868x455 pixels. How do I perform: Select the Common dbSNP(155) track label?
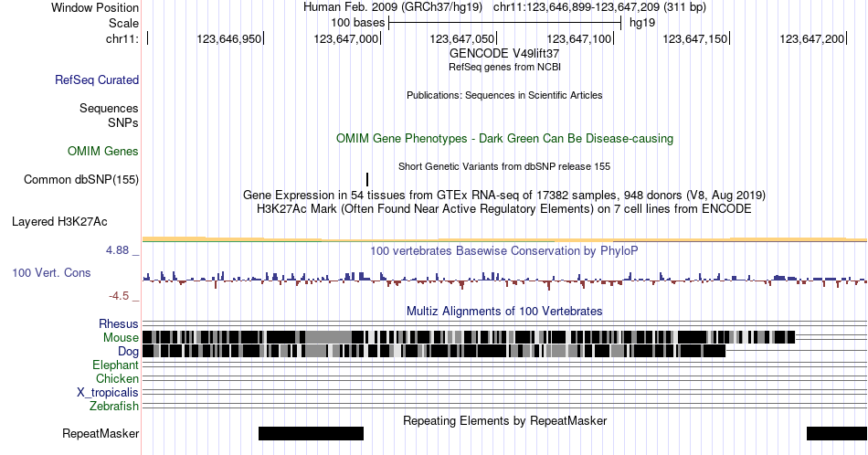[x=81, y=179]
